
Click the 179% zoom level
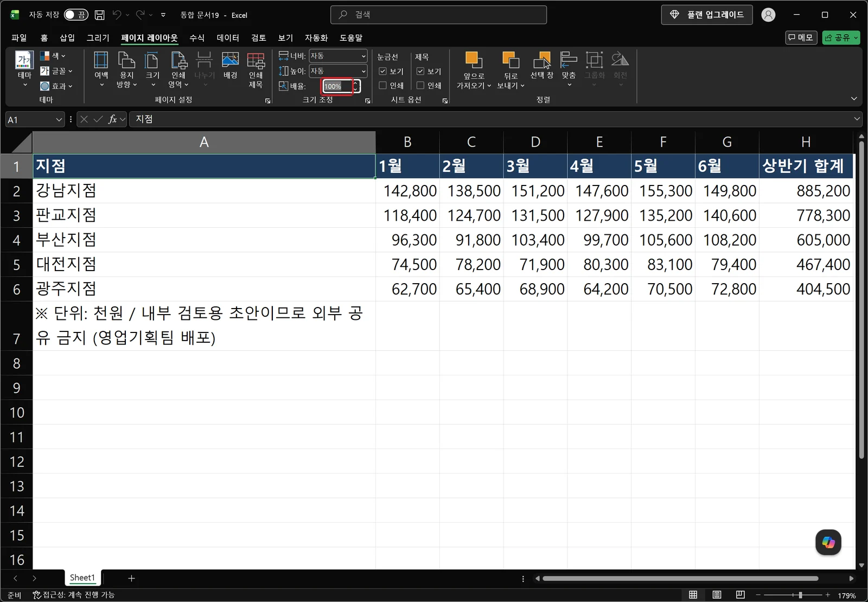click(847, 595)
